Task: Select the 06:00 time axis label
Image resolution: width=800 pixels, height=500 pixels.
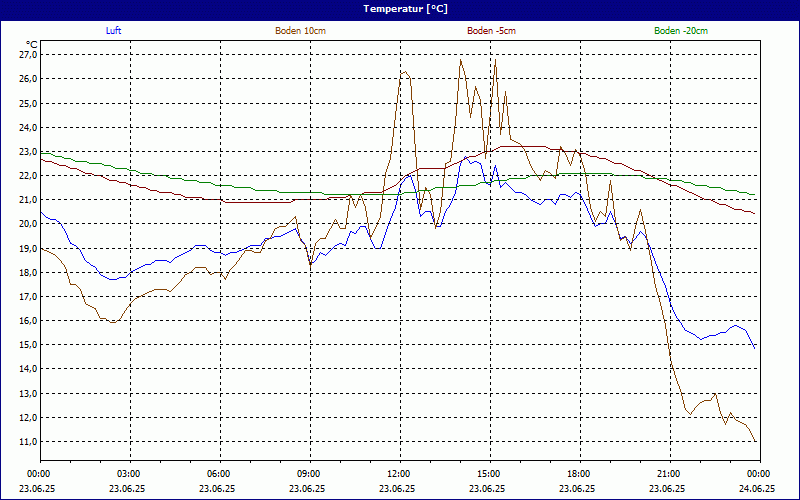Action: coord(219,474)
